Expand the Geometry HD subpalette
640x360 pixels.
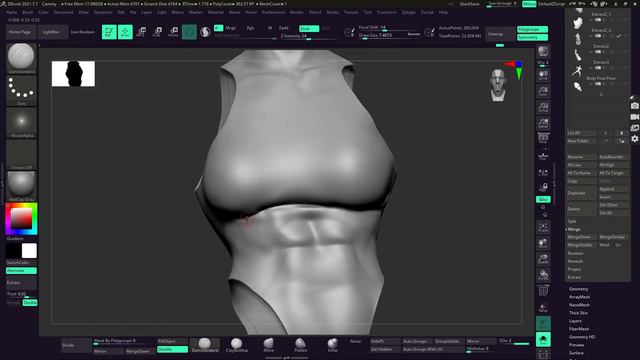coord(582,337)
